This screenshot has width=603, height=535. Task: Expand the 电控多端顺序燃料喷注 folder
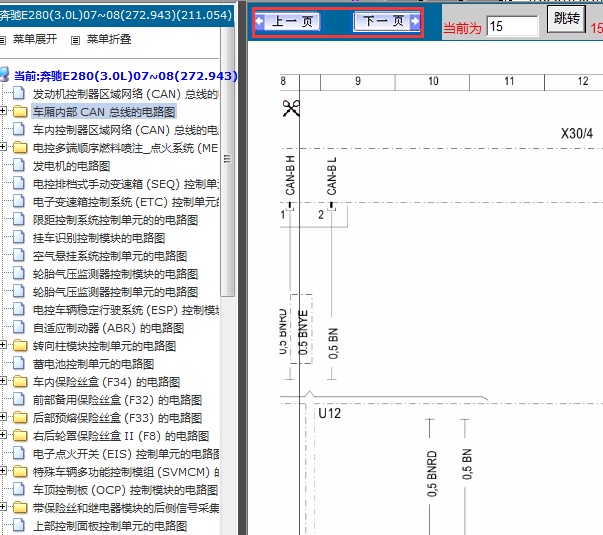[x=3, y=147]
